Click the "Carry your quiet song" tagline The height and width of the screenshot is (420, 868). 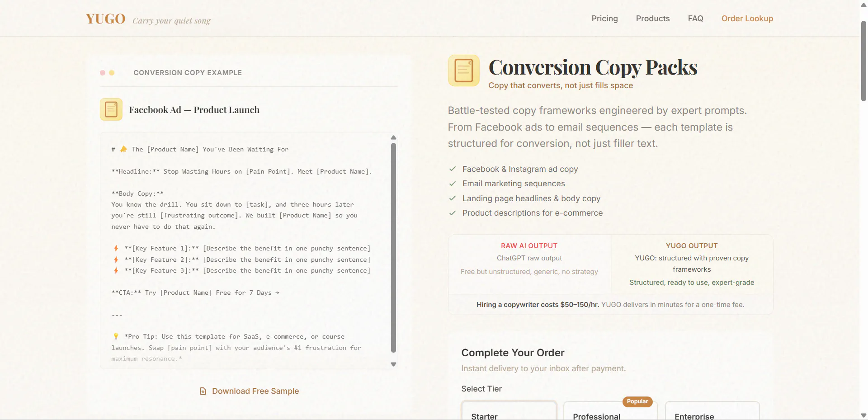(x=171, y=21)
